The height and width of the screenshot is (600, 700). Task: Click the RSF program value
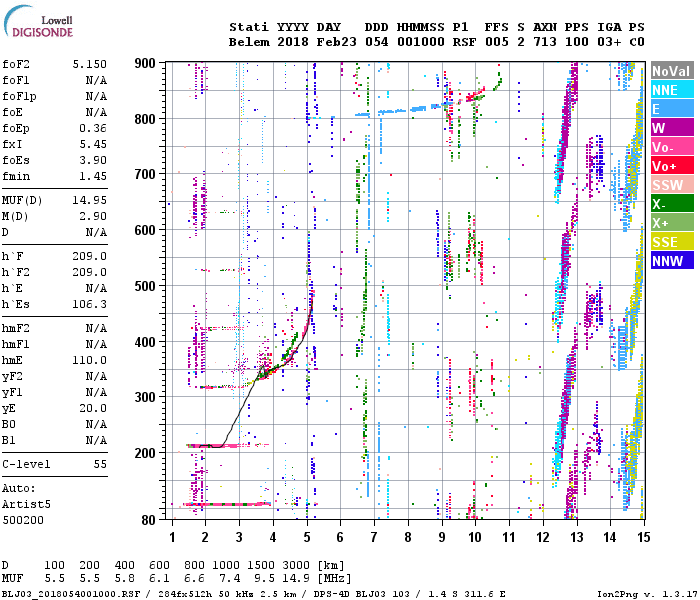(x=464, y=42)
